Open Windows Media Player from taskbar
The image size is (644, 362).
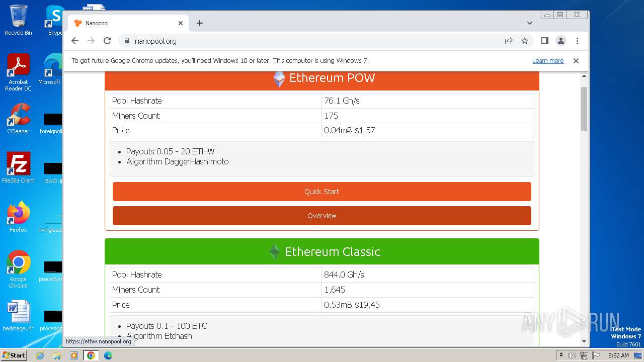(74, 355)
